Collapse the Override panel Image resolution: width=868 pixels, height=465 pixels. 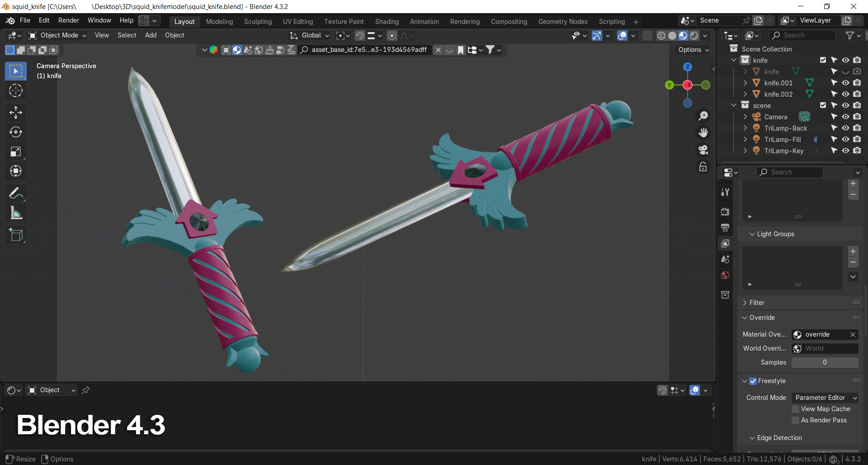click(x=745, y=318)
